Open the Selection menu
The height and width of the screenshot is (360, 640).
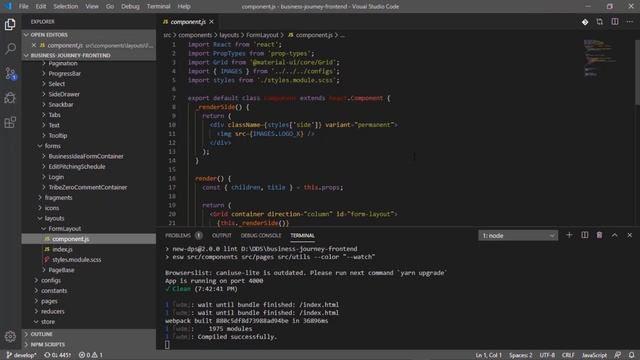pos(65,6)
